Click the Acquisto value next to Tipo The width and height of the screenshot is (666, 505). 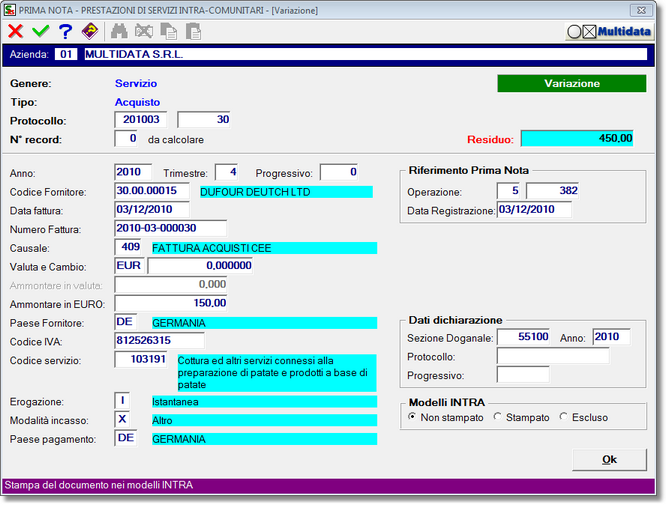137,102
